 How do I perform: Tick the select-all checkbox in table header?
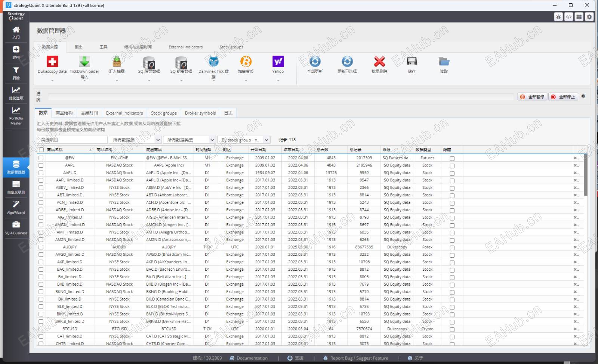(41, 150)
